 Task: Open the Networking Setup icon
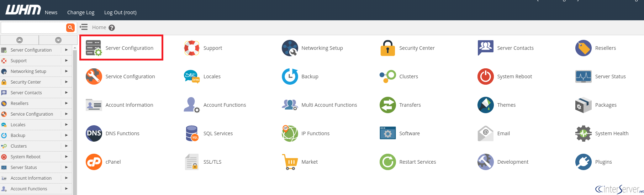pyautogui.click(x=290, y=48)
